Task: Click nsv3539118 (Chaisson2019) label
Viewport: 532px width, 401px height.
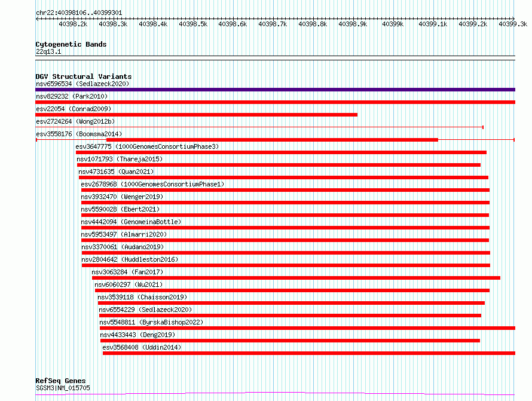Action: 142,297
